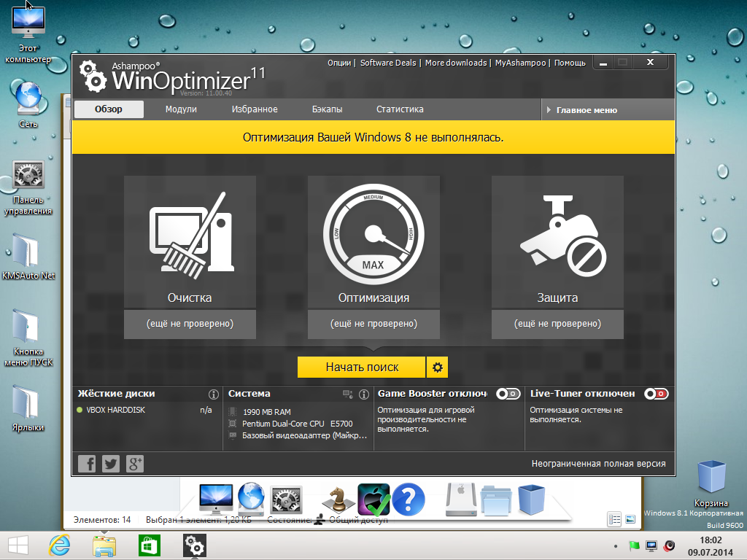Switch to the Избранное tab

coord(255,109)
